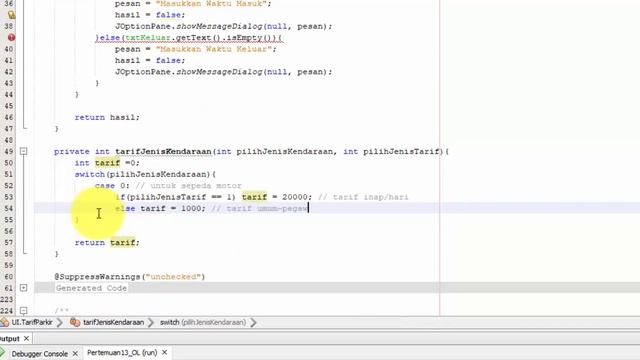Click line number 49 in the gutter

[9, 151]
